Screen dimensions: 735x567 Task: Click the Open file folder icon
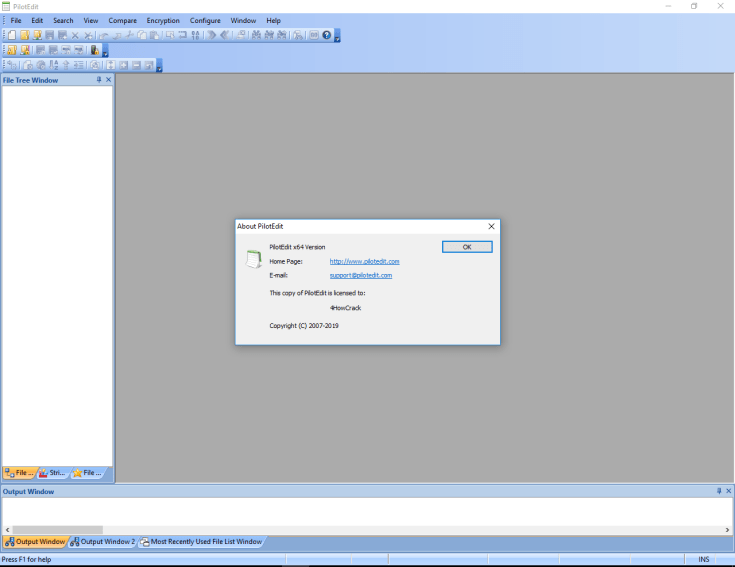click(x=24, y=35)
